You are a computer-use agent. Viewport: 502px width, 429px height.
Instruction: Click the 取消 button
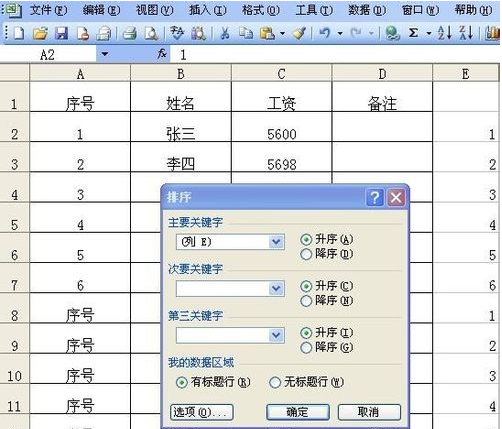pos(369,412)
